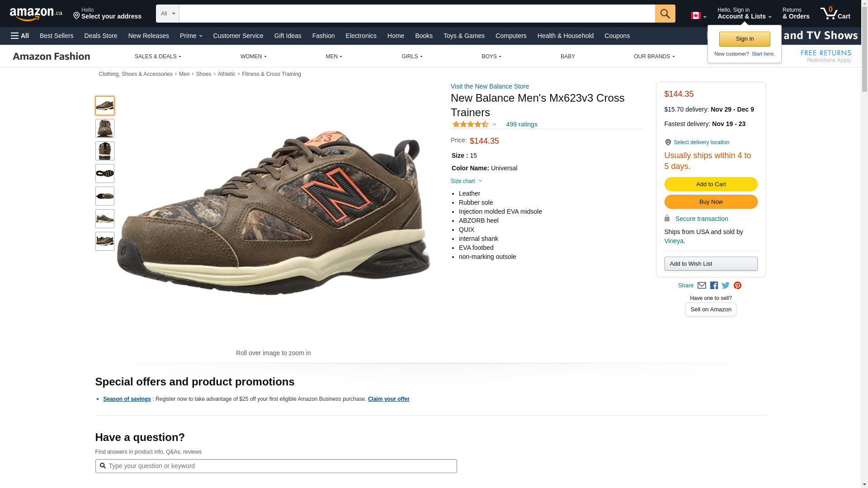Image resolution: width=868 pixels, height=488 pixels.
Task: Click the Add to Wish List button
Action: pos(711,264)
